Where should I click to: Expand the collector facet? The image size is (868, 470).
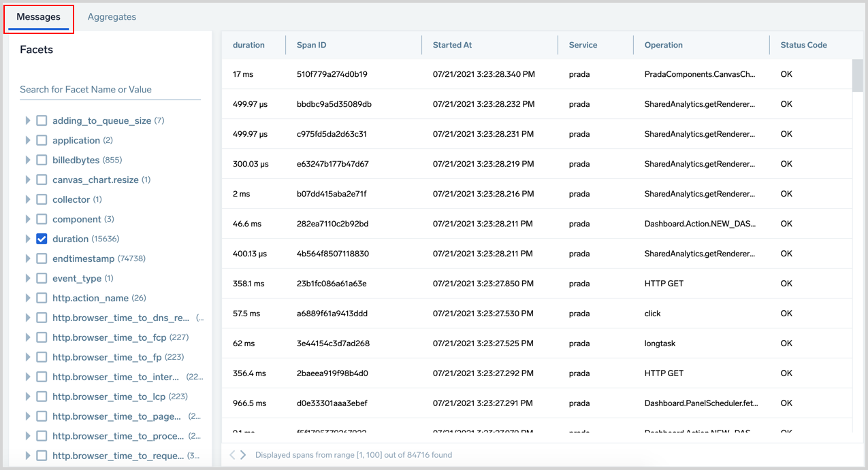28,199
